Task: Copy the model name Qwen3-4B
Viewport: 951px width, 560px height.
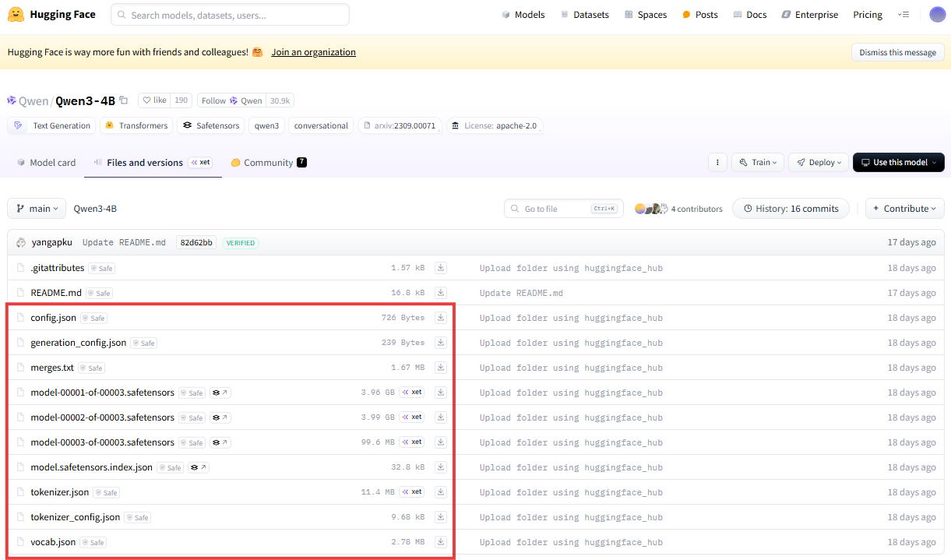Action: coord(124,100)
